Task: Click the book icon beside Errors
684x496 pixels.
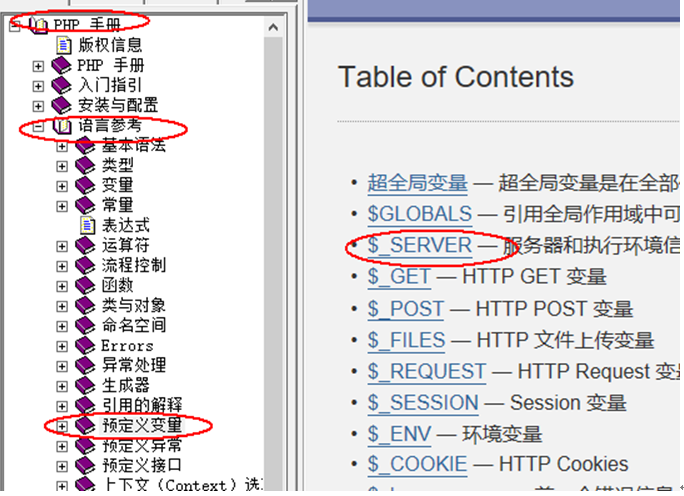Action: (x=85, y=346)
